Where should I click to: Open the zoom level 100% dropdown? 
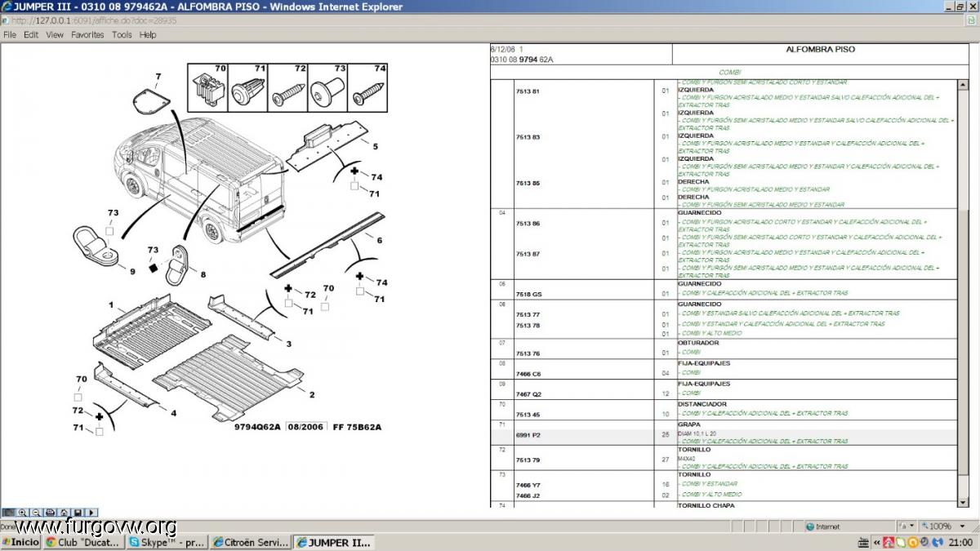click(x=961, y=527)
